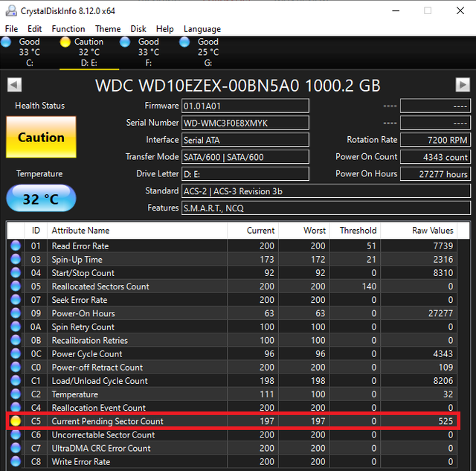
Task: Click status orb of Reallocated Sectors Count row
Action: pyautogui.click(x=16, y=286)
